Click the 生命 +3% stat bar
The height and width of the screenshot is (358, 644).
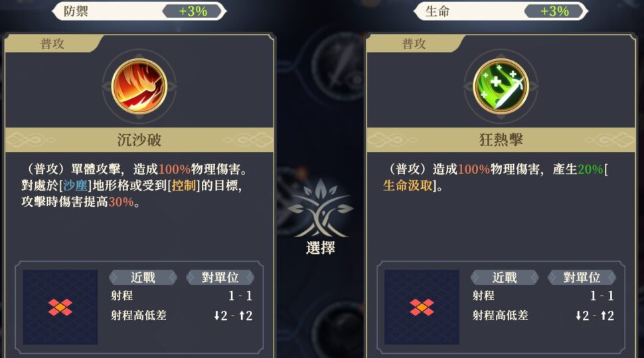(501, 11)
